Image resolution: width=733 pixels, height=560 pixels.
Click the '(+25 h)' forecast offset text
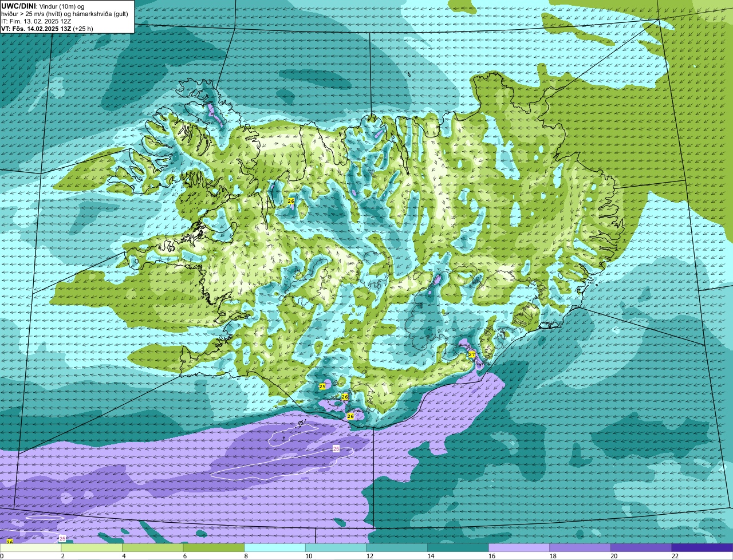[x=83, y=29]
